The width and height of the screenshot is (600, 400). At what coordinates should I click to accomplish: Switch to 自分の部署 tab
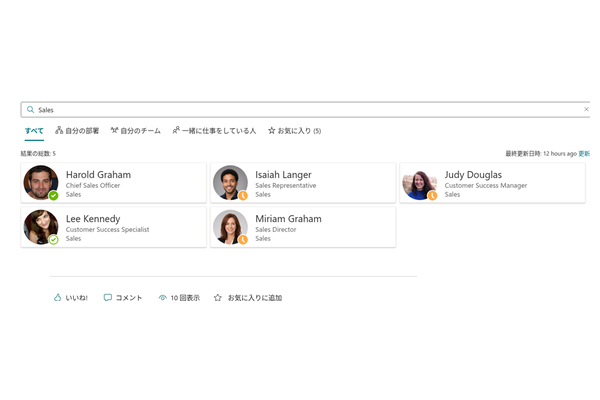coord(77,131)
